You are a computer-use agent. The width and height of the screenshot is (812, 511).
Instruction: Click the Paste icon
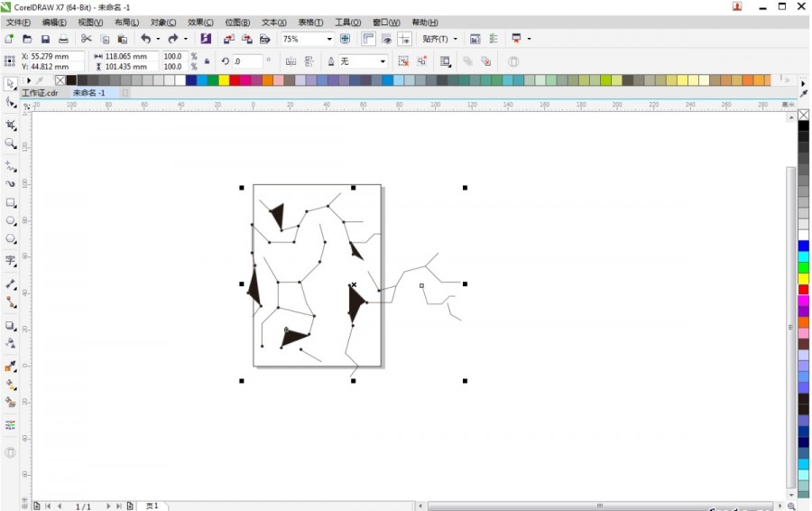123,39
